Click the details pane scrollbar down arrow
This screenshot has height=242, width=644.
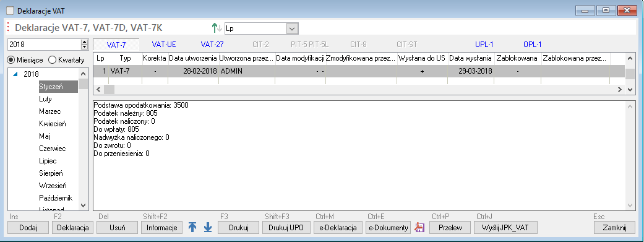click(x=630, y=205)
